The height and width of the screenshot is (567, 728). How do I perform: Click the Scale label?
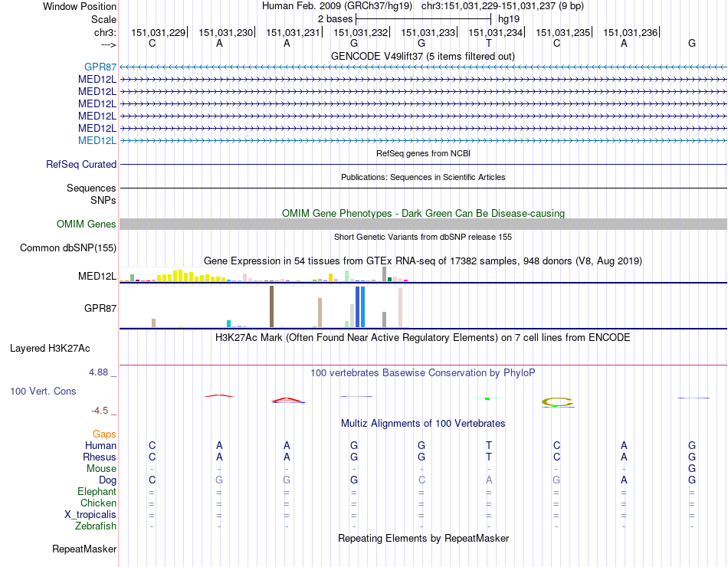pos(104,19)
